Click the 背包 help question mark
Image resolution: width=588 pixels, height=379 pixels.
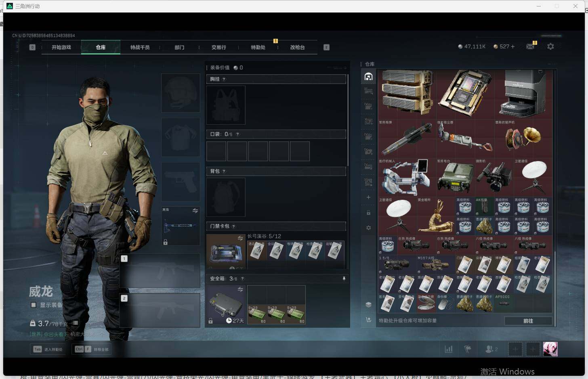[x=224, y=171]
